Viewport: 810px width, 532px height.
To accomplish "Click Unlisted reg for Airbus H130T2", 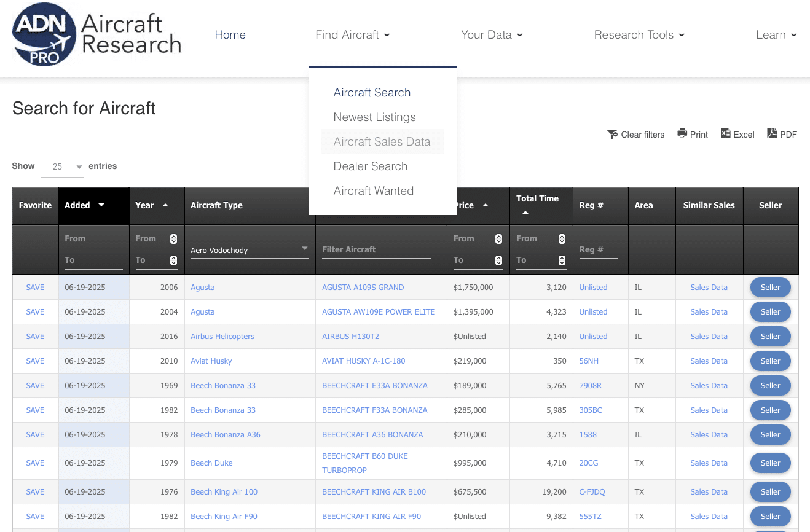I will click(x=593, y=337).
